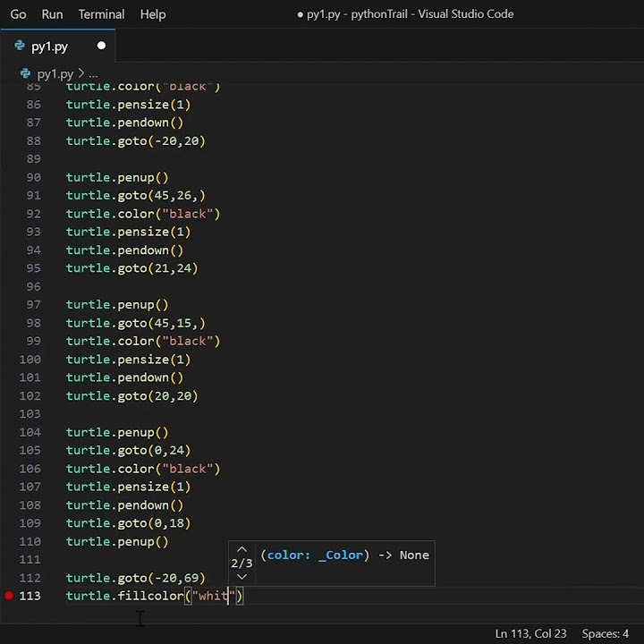Click line number 89 in the gutter
The height and width of the screenshot is (644, 644).
pyautogui.click(x=34, y=159)
